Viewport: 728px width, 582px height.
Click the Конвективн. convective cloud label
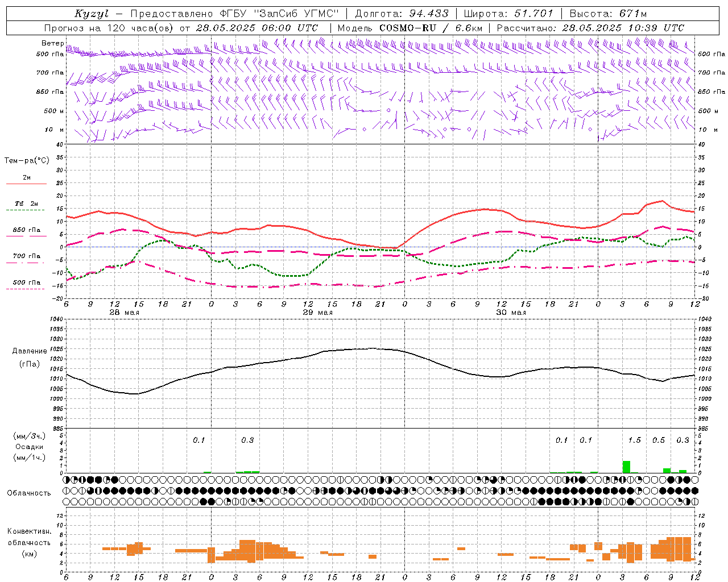pyautogui.click(x=30, y=531)
